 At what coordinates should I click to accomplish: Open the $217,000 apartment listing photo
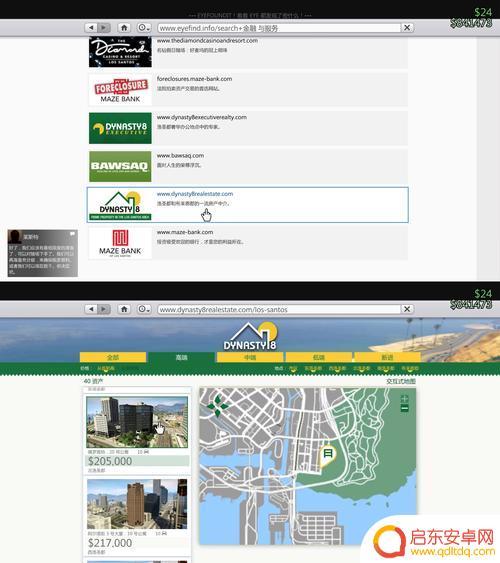(137, 504)
